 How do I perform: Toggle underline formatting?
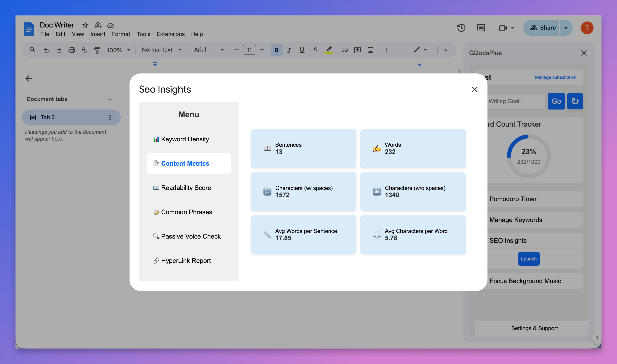coord(302,50)
